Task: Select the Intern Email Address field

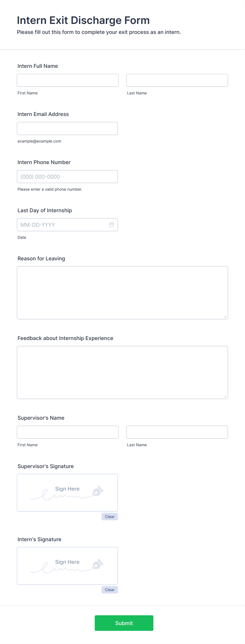Action: [x=67, y=128]
